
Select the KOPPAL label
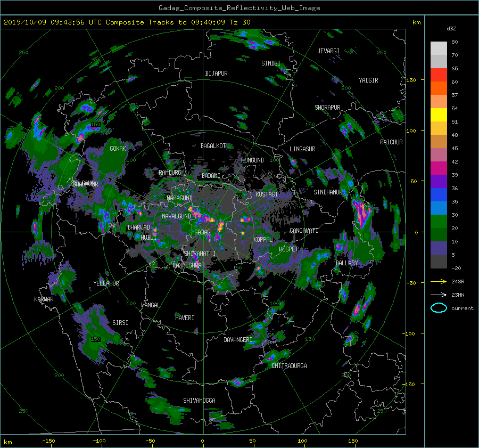pos(263,240)
